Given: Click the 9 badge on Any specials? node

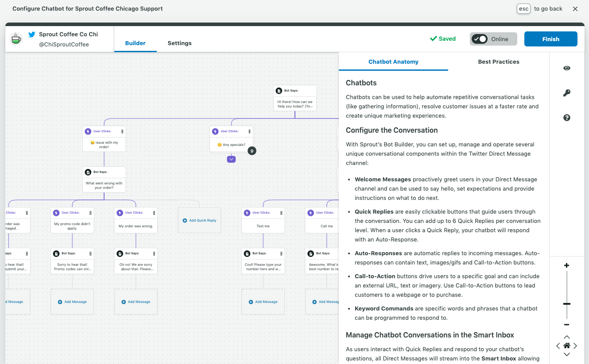Looking at the screenshot, I should pos(252,151).
